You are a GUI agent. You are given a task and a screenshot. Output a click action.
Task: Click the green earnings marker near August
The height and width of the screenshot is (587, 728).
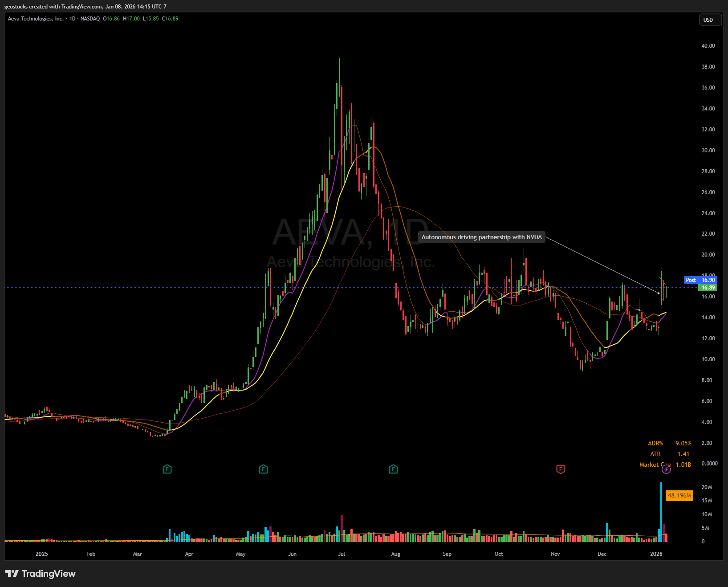[393, 469]
